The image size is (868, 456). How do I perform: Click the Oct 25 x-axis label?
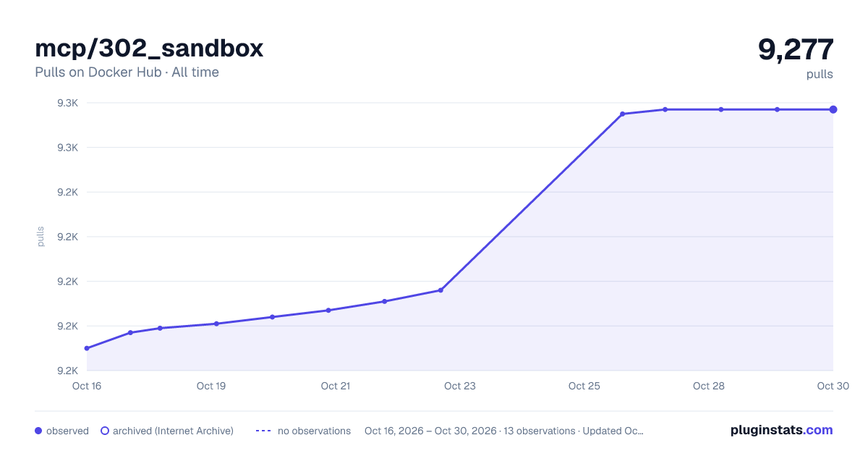click(584, 386)
